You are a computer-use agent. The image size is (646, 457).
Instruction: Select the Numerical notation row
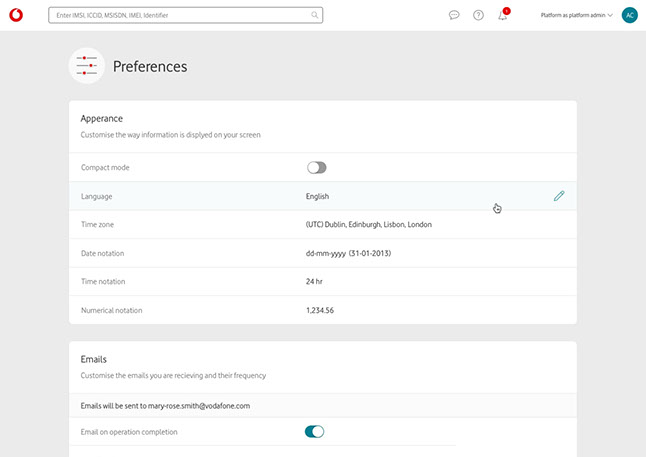[322, 310]
